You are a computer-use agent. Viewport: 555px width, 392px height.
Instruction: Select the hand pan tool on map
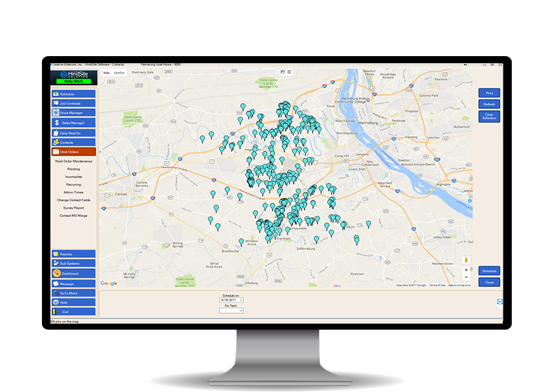[x=283, y=72]
